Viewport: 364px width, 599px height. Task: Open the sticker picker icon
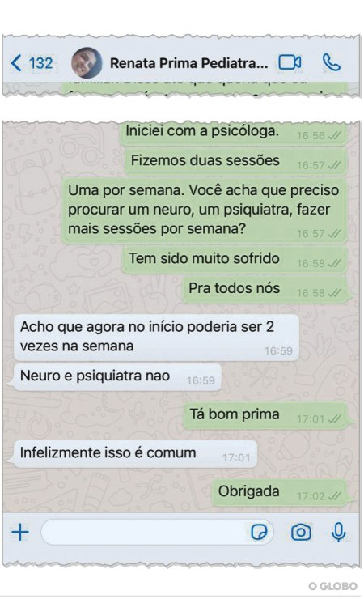click(x=259, y=532)
